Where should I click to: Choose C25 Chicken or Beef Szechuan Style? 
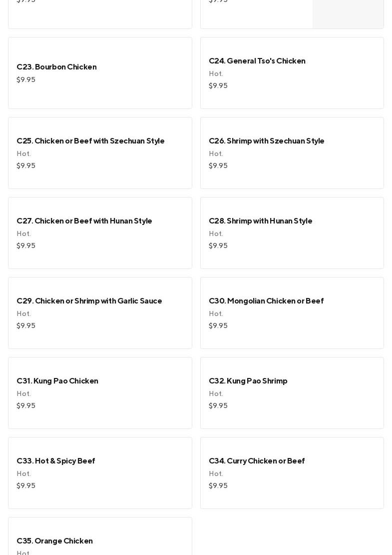coord(100,153)
